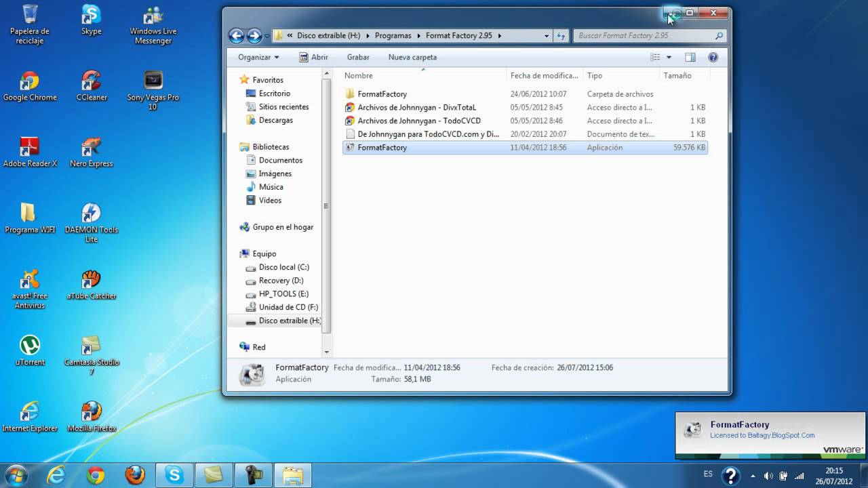Open the Organizar dropdown menu
Viewport: 868px width, 488px height.
click(x=258, y=58)
